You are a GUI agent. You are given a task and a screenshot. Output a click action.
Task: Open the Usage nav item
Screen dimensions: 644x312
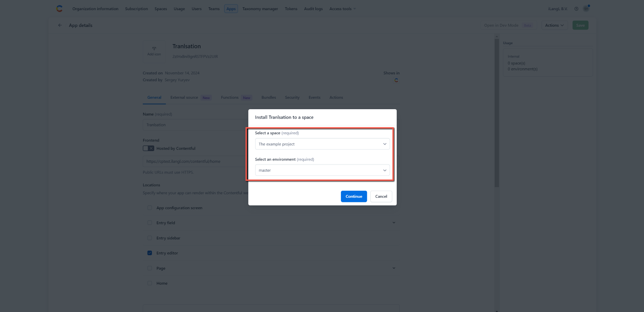(x=179, y=9)
